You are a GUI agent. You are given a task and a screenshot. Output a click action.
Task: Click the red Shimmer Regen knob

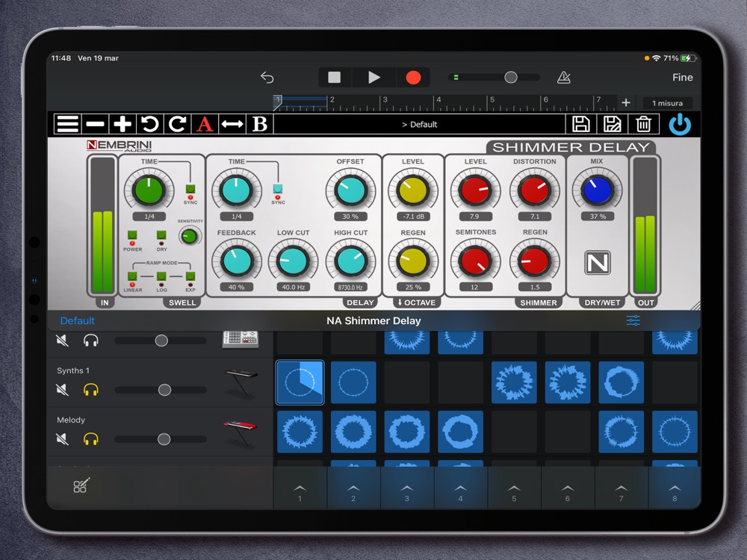[535, 261]
